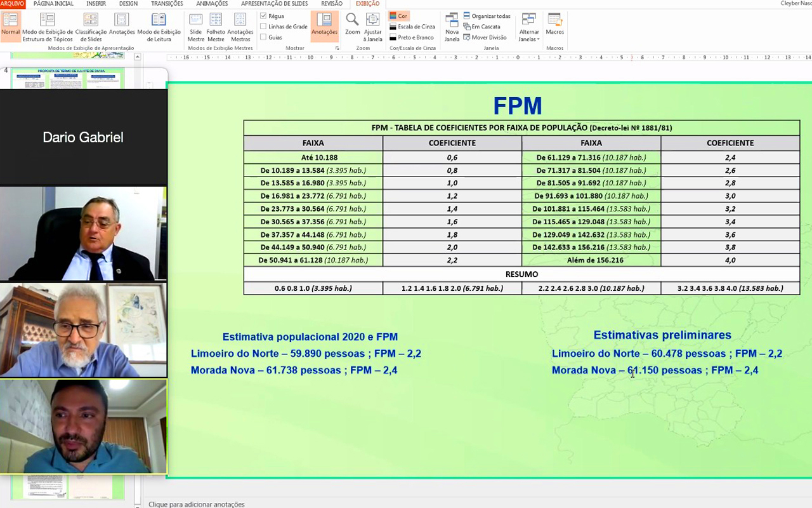Viewport: 812px width, 508px height.
Task: Open the Mostrar group dialog launcher
Action: (337, 48)
